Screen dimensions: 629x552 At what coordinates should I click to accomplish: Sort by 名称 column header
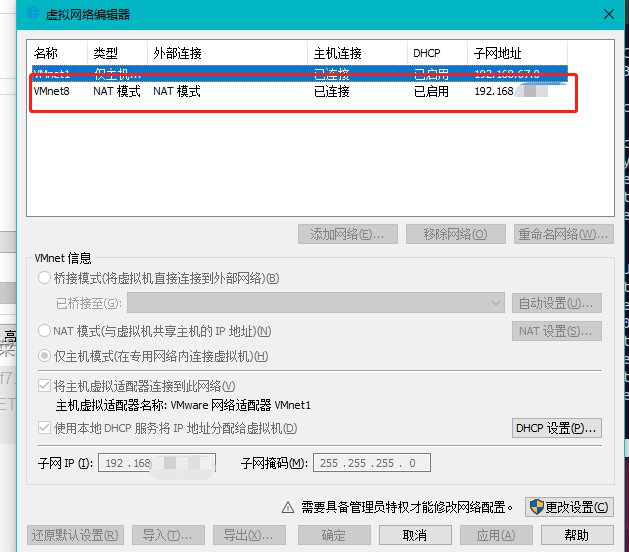(57, 53)
